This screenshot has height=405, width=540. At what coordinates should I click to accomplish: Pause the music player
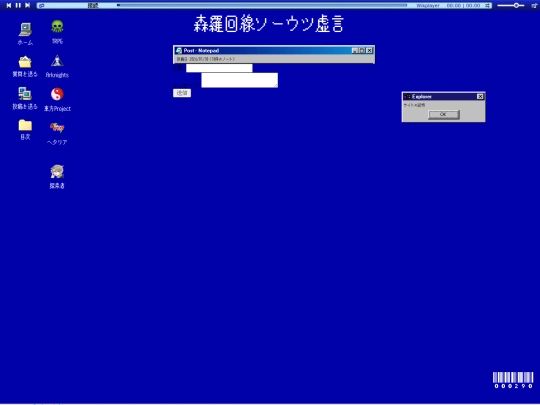tap(18, 5)
